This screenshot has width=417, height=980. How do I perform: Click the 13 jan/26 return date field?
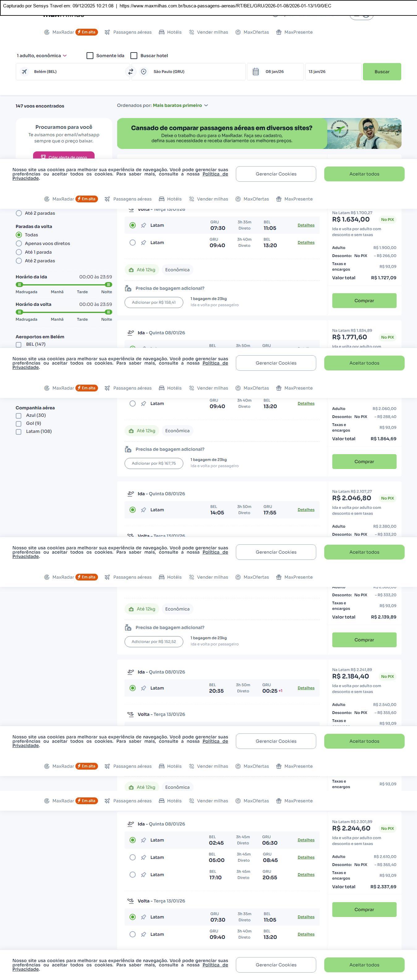333,71
